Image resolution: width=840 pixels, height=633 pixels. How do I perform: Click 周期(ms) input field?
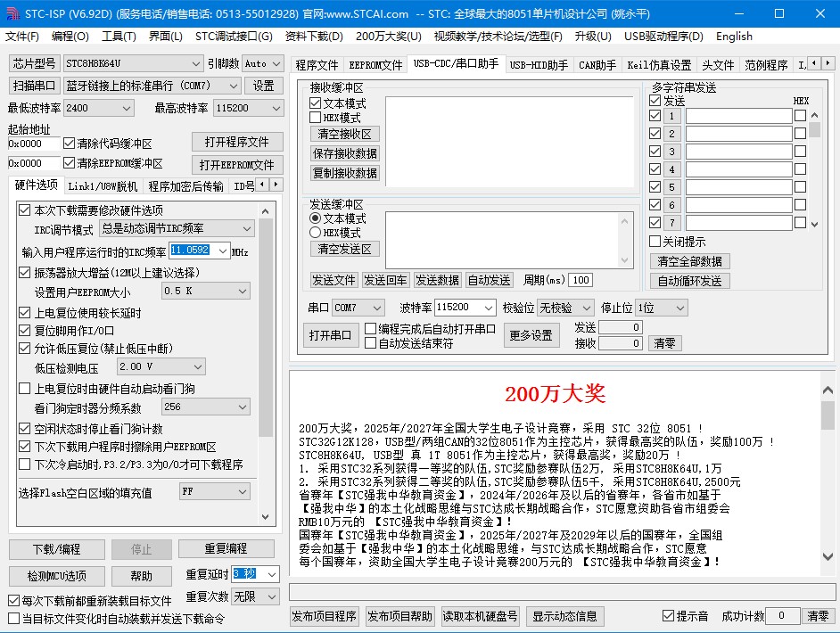581,280
